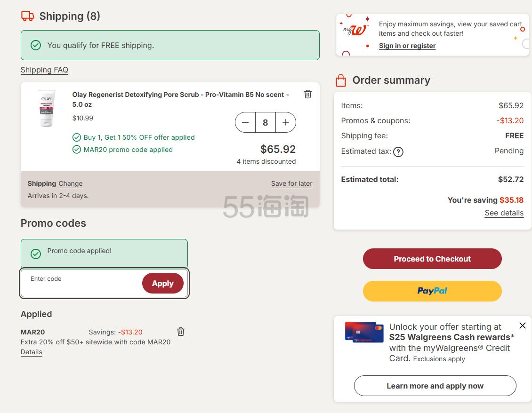The height and width of the screenshot is (413, 532).
Task: Remove the applied MAR20 promo code
Action: [x=181, y=332]
